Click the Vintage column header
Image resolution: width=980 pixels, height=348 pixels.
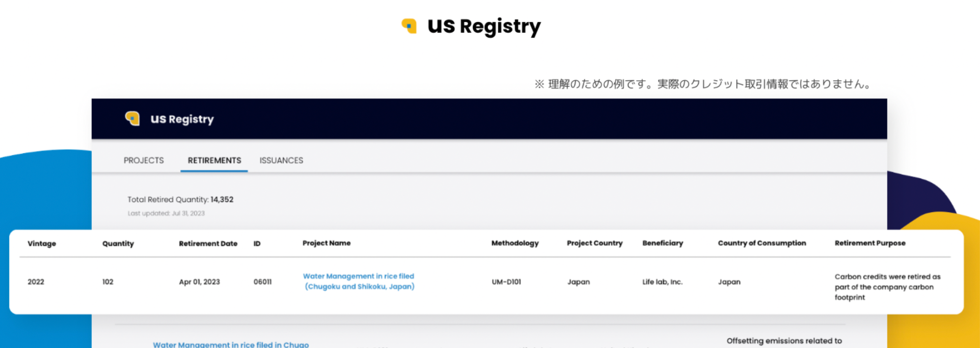click(x=42, y=243)
